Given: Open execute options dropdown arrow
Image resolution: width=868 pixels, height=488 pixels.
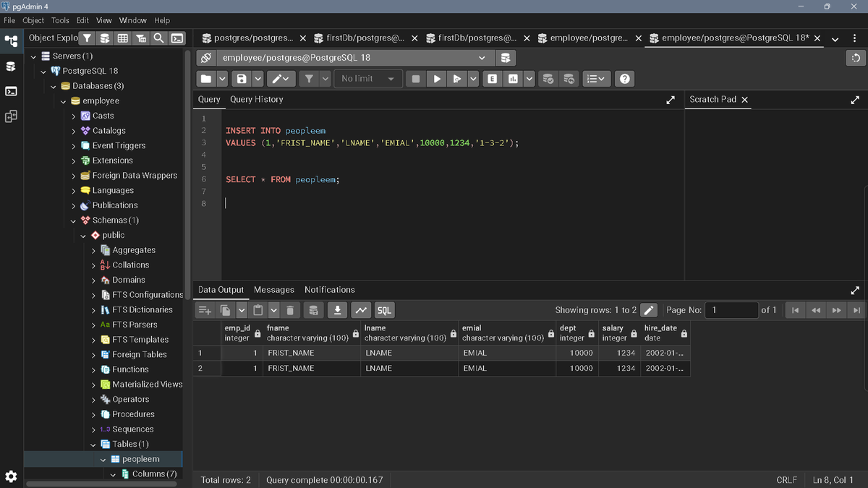Looking at the screenshot, I should 473,78.
